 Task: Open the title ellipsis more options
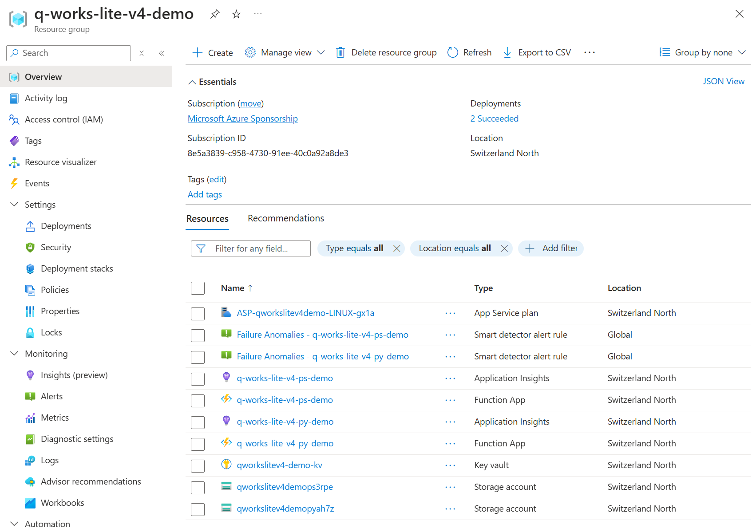[258, 14]
